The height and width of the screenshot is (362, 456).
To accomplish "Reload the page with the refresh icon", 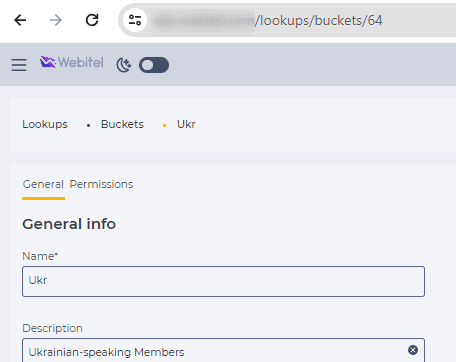I will pos(92,20).
